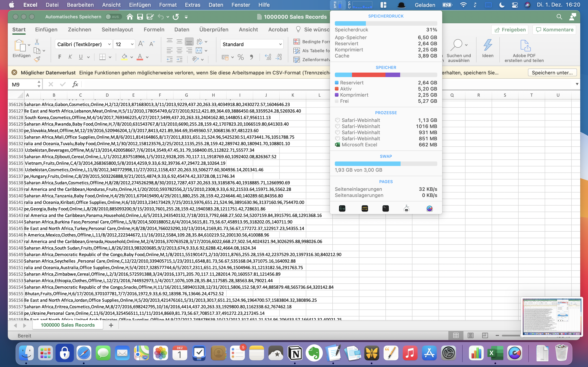Click the Home icon in title bar

[130, 17]
